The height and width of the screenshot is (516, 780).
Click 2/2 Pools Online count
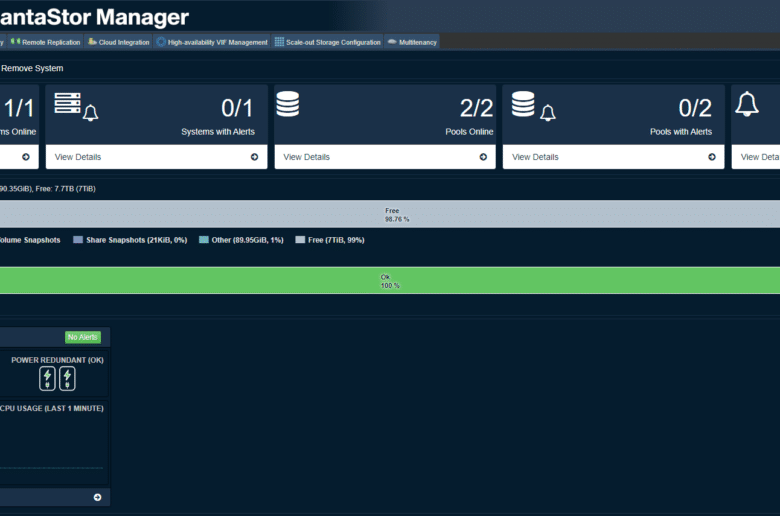(x=476, y=108)
